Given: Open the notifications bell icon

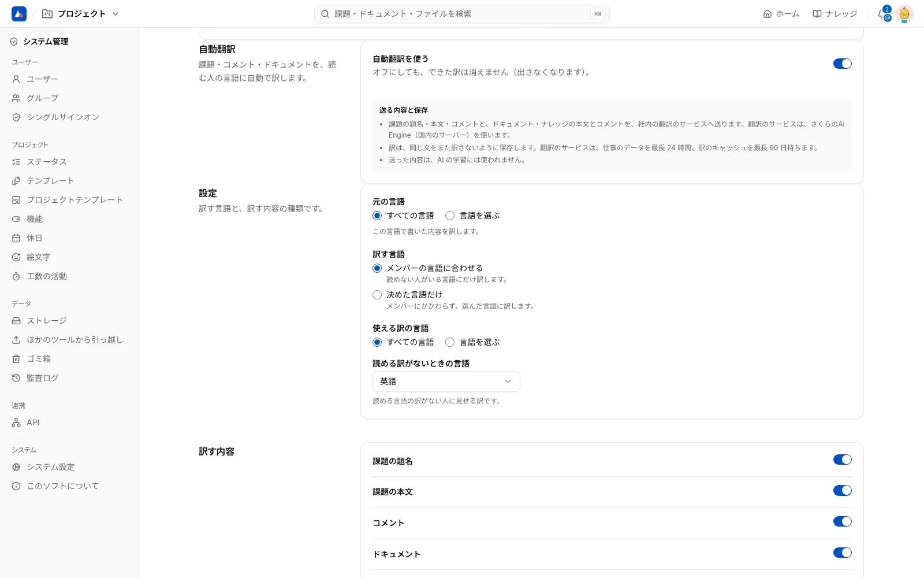Looking at the screenshot, I should tap(883, 14).
